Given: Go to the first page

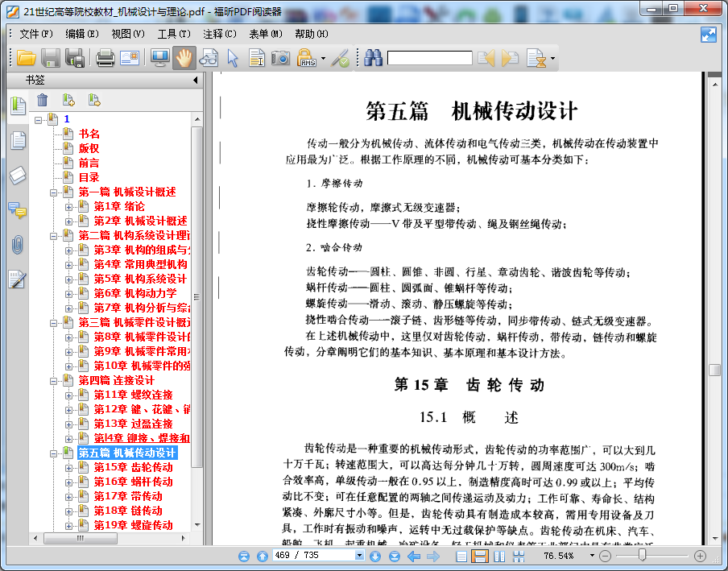Looking at the screenshot, I should pyautogui.click(x=244, y=557).
